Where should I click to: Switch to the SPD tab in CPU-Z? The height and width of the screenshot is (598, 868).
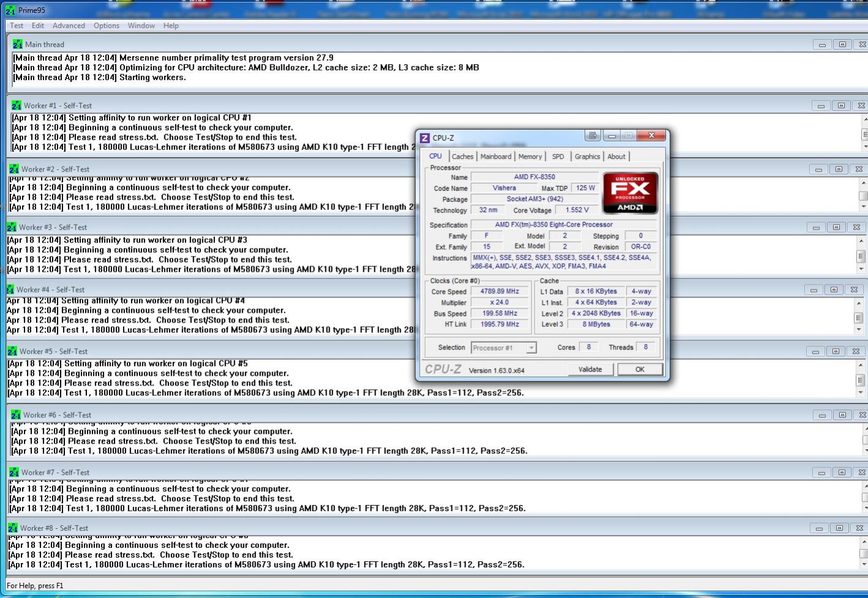click(x=558, y=157)
